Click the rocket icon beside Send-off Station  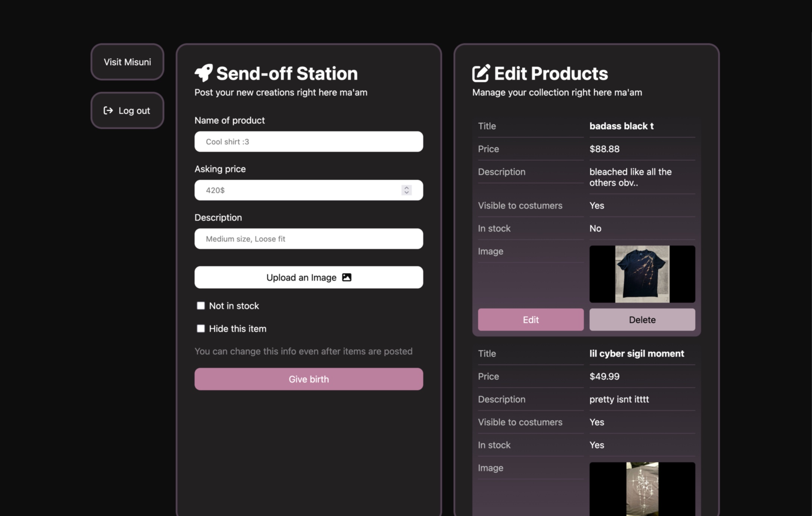tap(203, 73)
